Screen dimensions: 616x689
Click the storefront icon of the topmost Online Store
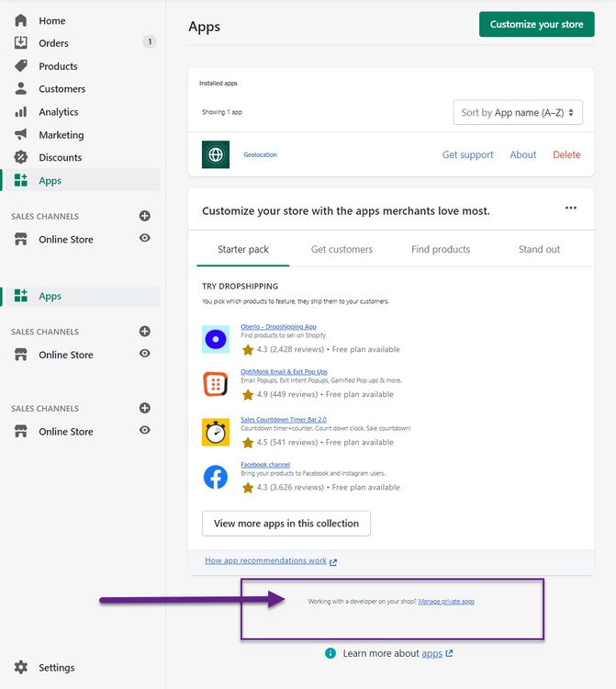(x=20, y=239)
